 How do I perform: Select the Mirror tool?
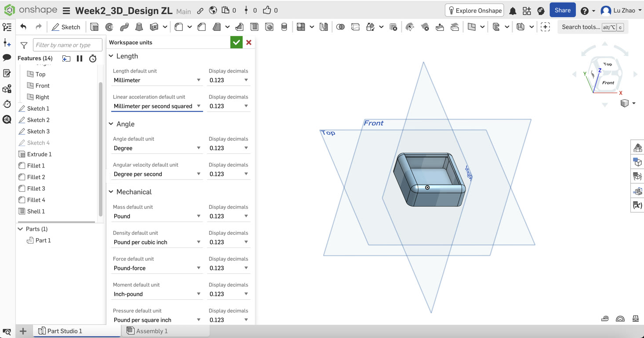(324, 27)
